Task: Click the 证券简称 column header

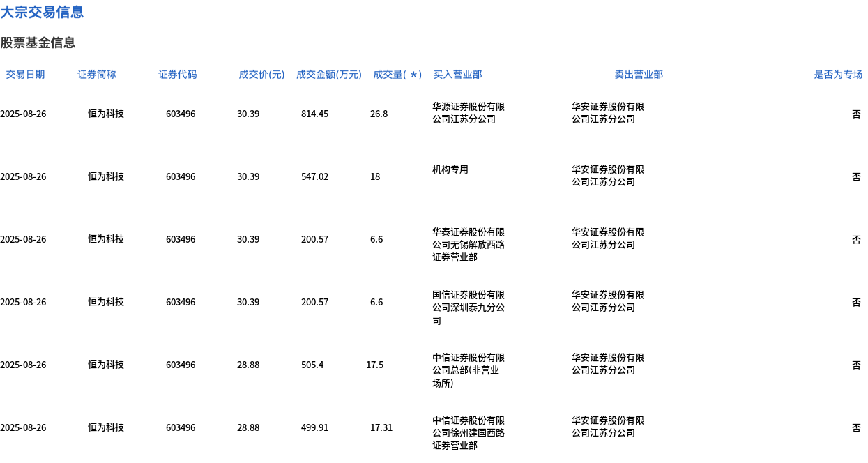Action: [96, 75]
